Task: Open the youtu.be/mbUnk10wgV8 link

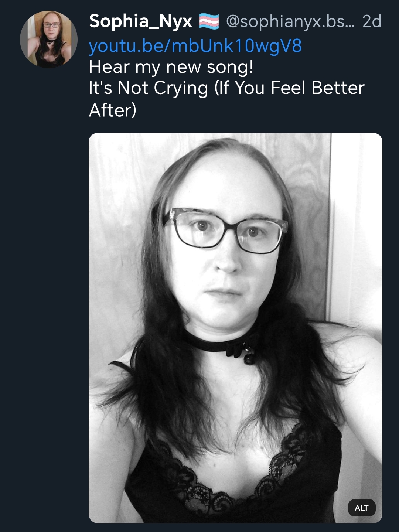Action: point(195,46)
